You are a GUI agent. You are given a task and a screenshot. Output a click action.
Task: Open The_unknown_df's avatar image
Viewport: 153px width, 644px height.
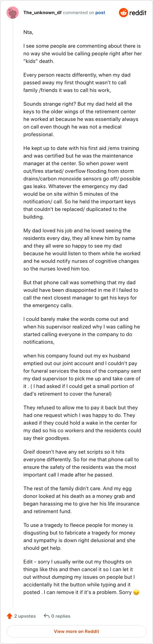click(13, 13)
